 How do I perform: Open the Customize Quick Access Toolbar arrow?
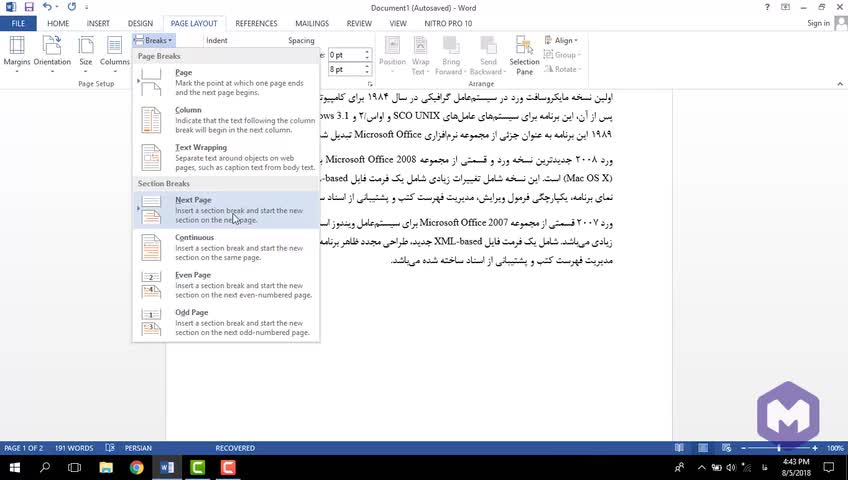point(87,8)
